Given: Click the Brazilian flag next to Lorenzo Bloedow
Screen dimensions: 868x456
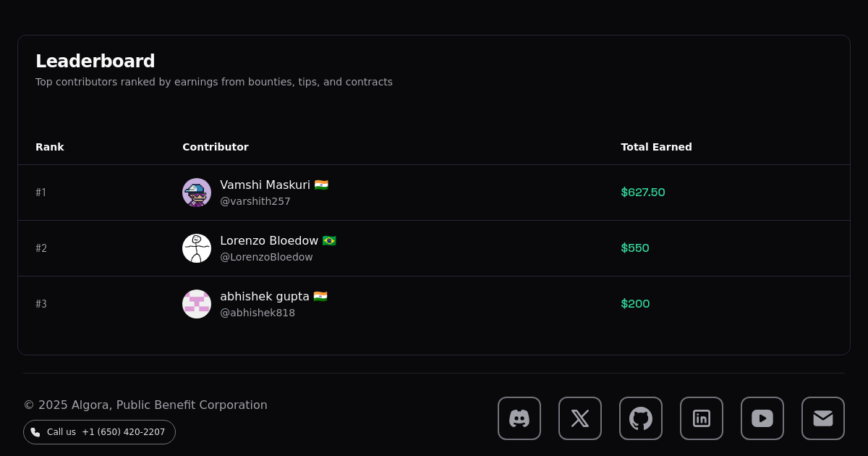Looking at the screenshot, I should pyautogui.click(x=329, y=240).
